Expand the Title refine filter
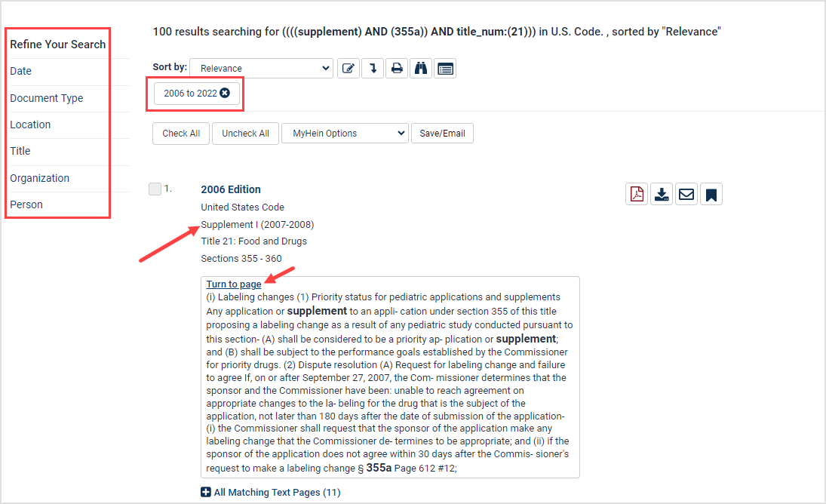Screen dimensions: 826x504 tap(20, 151)
